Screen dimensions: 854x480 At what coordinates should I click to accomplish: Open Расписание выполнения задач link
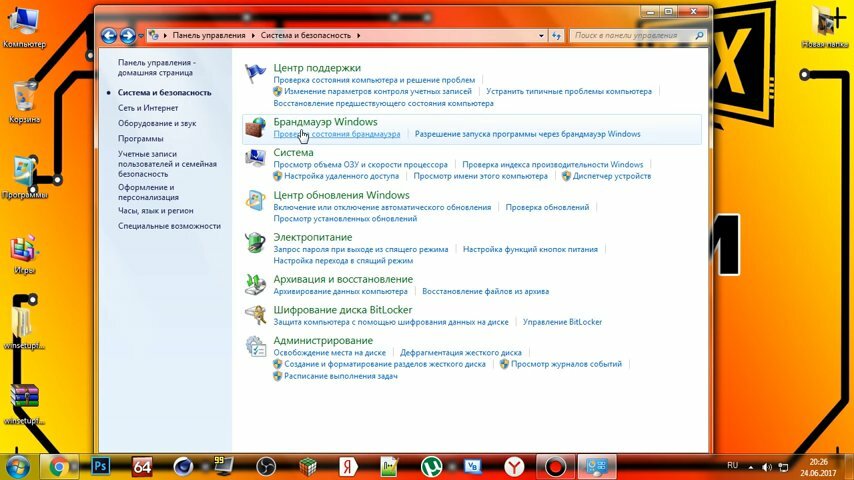pos(341,376)
